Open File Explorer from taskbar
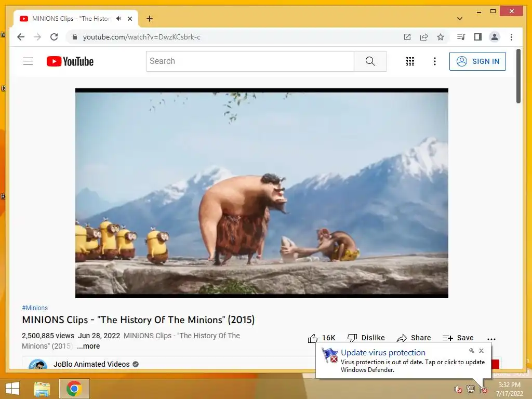532x399 pixels. pos(42,389)
